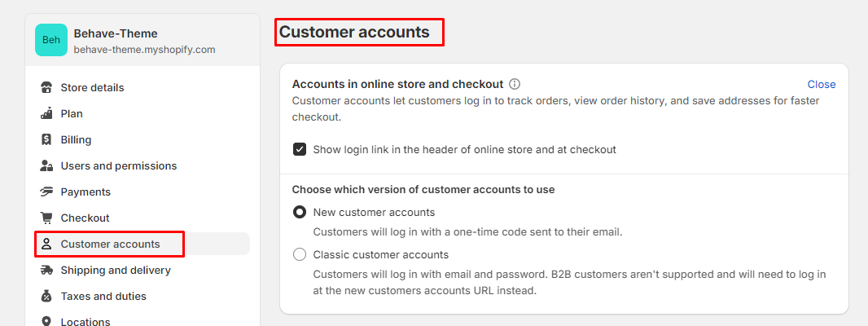Click the Customer accounts page heading
Viewport: 868px width, 326px height.
[354, 32]
